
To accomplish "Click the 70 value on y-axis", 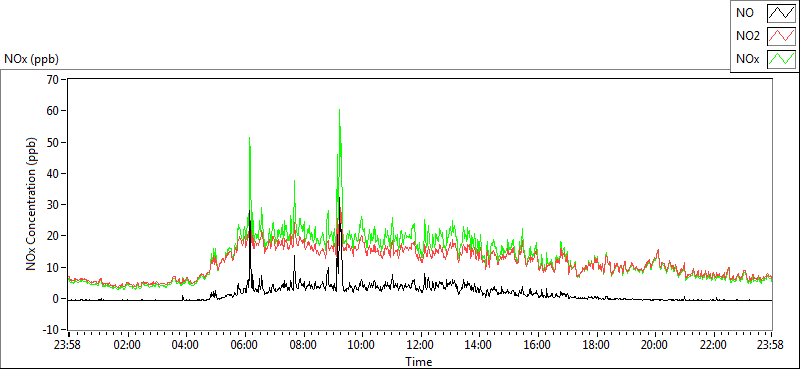I will point(53,79).
